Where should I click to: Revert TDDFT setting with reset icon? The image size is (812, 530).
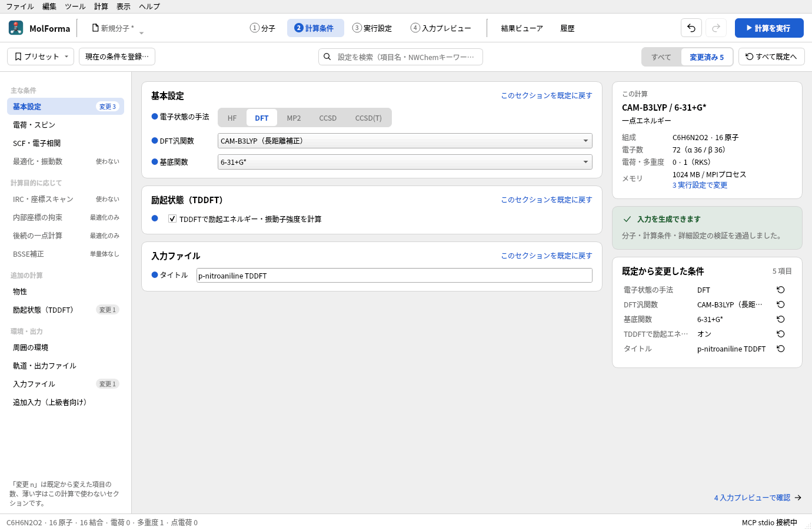click(x=781, y=334)
